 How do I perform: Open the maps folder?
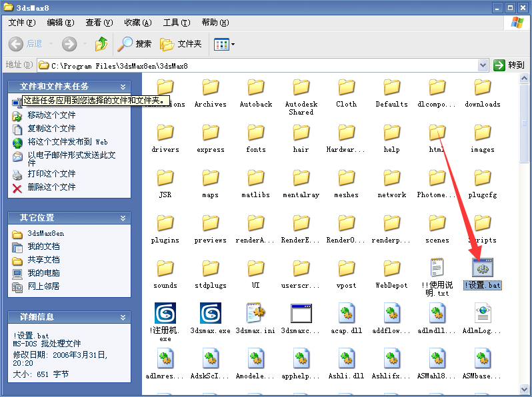tap(211, 183)
